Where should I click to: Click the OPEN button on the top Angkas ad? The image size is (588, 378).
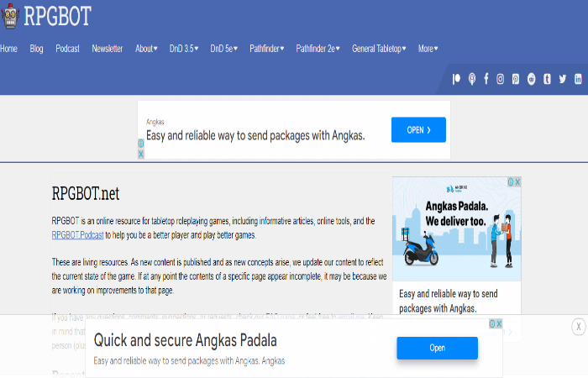click(418, 129)
